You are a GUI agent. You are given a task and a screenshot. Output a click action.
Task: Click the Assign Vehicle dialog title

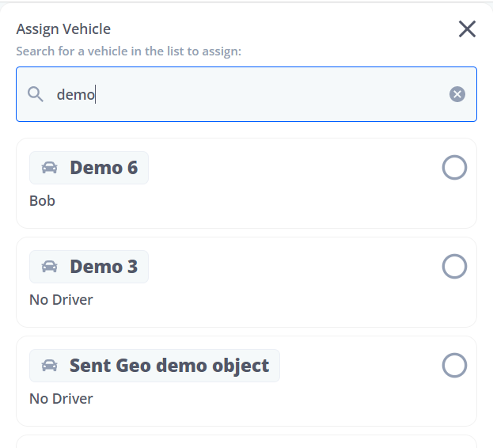tap(63, 29)
